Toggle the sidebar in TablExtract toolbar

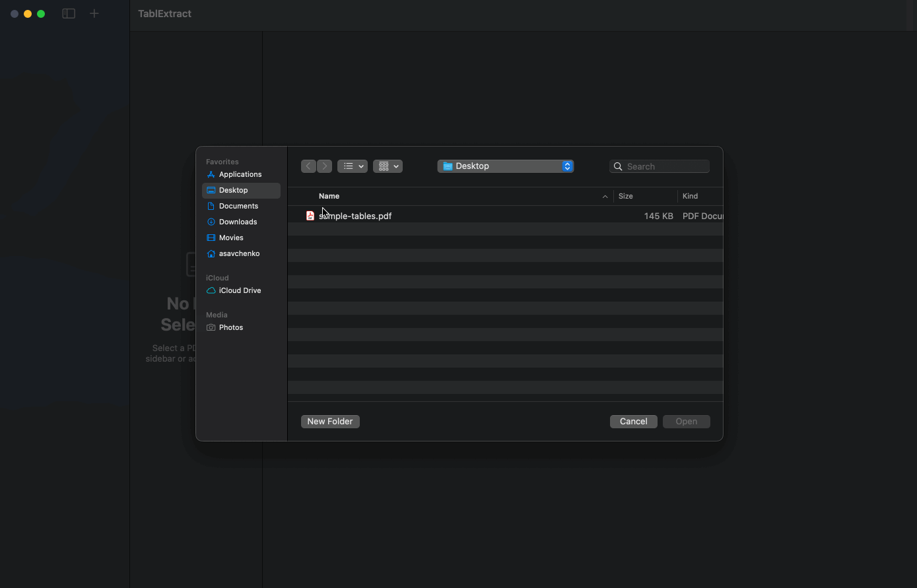coord(68,13)
